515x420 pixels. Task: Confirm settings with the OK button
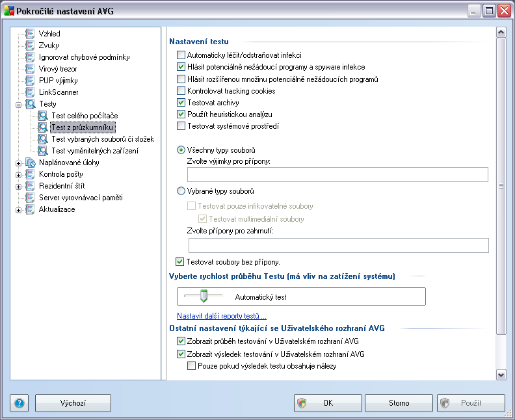pyautogui.click(x=328, y=403)
